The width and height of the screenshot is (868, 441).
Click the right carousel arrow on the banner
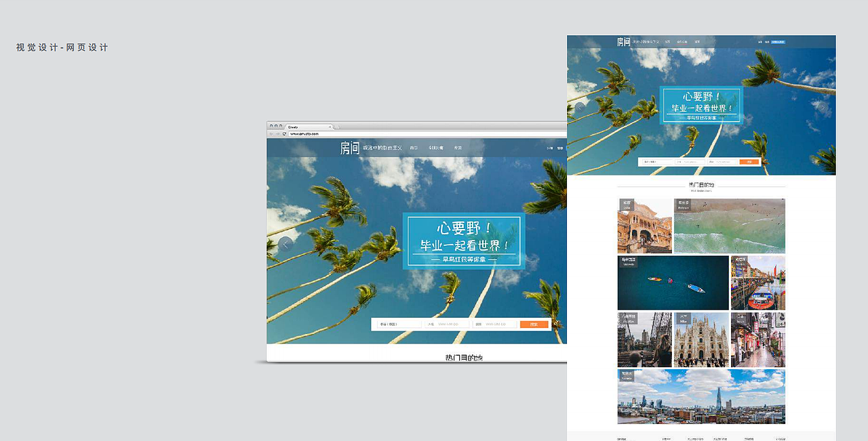tap(822, 106)
